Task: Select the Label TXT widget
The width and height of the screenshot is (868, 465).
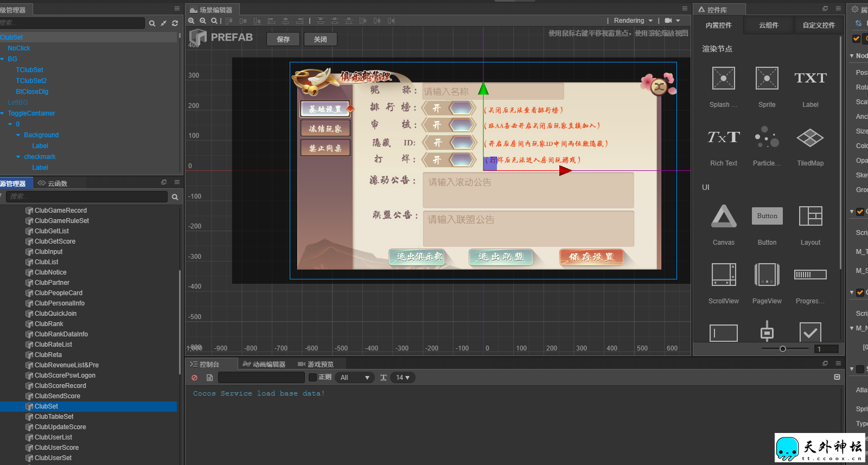Action: pos(810,79)
